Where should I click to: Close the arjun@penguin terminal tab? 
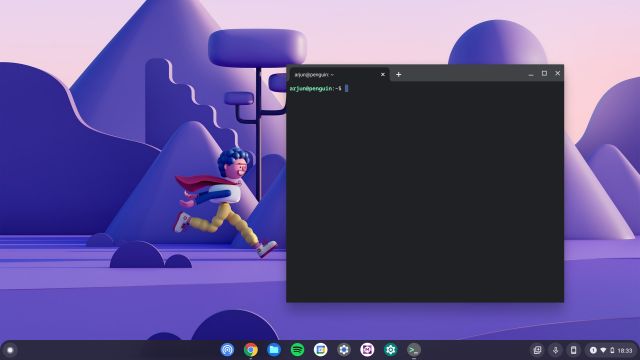coord(383,75)
